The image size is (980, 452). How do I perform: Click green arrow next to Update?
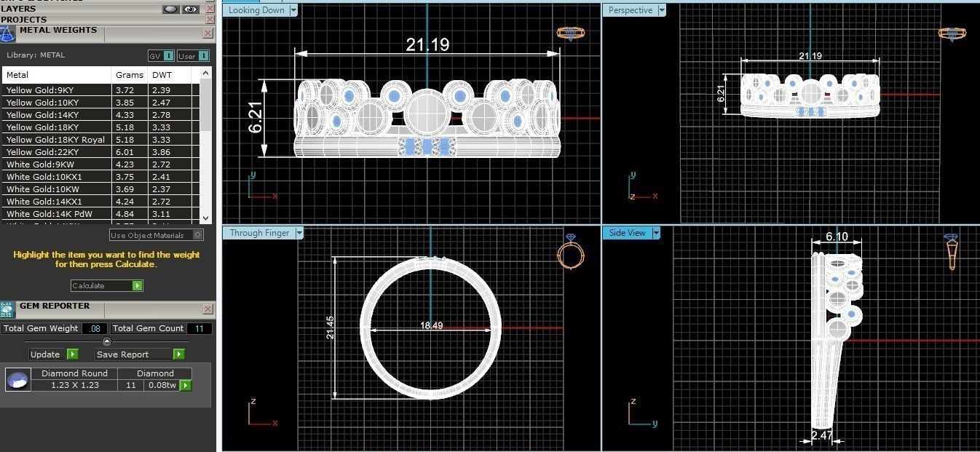(72, 354)
